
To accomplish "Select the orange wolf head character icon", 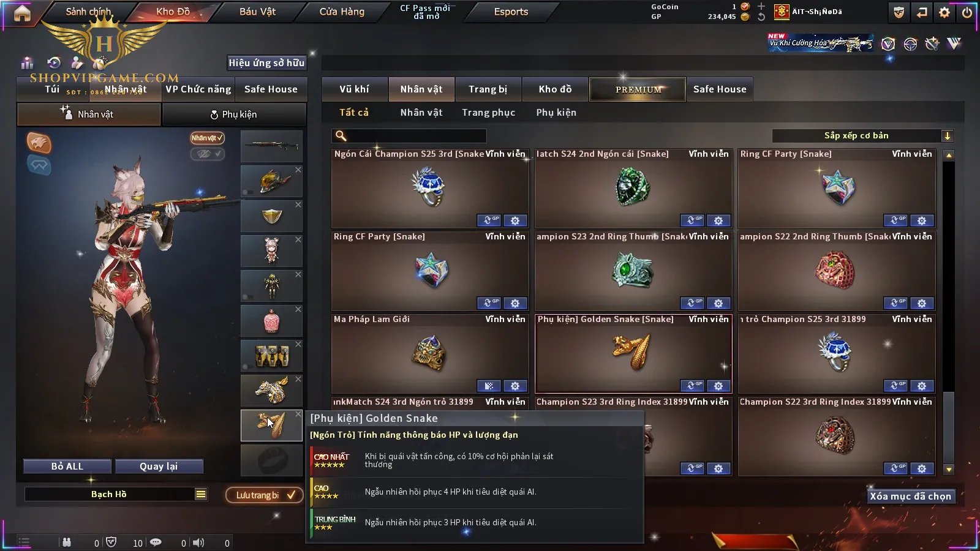I will point(39,143).
